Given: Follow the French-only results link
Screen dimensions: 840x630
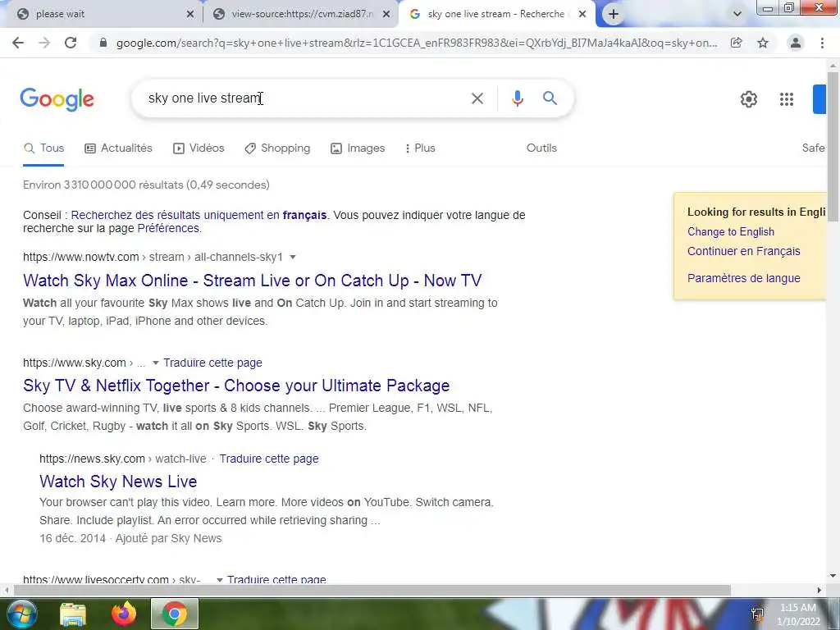Looking at the screenshot, I should pyautogui.click(x=199, y=216).
